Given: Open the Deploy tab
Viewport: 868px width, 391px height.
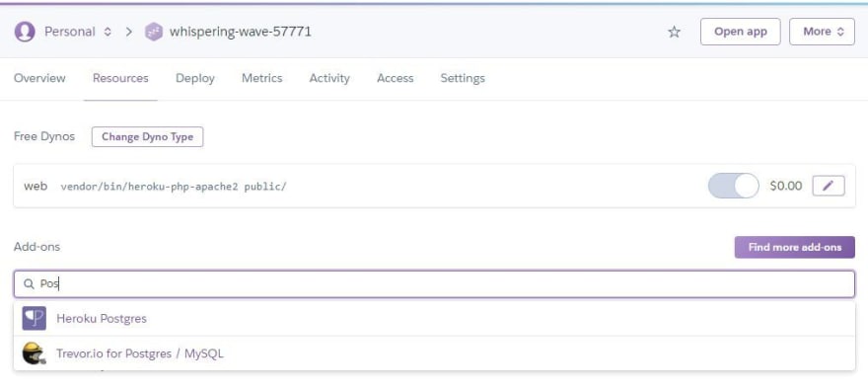Looking at the screenshot, I should 195,78.
